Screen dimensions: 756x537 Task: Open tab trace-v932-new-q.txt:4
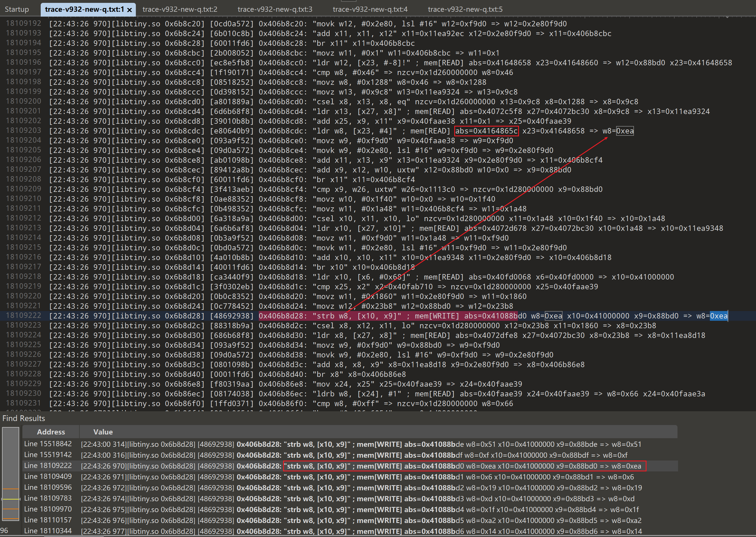(x=370, y=9)
